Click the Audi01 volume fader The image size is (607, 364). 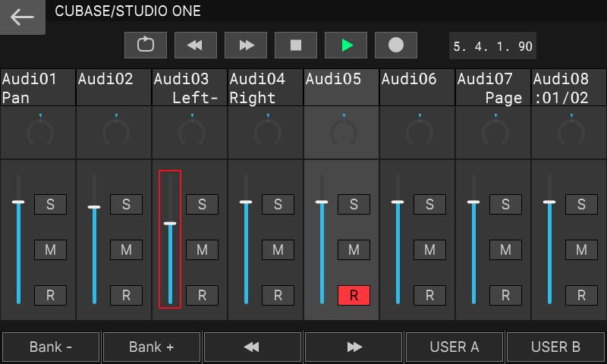pos(18,239)
